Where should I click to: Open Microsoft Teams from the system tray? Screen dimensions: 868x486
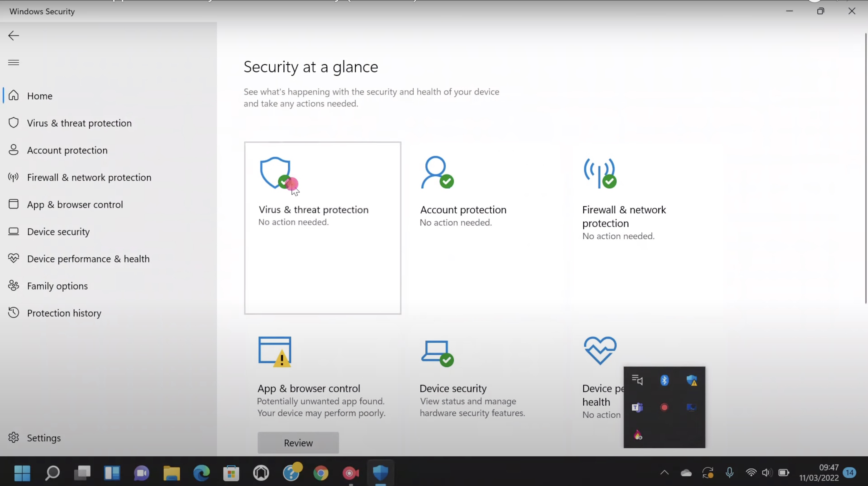tap(637, 407)
